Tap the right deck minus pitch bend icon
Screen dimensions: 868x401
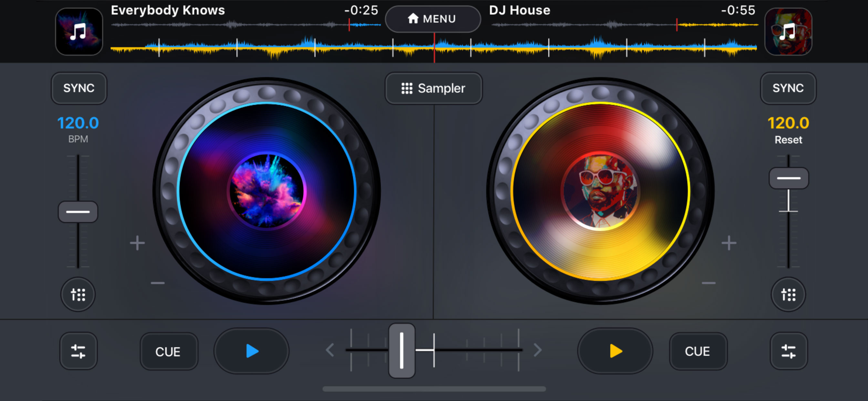pyautogui.click(x=708, y=283)
